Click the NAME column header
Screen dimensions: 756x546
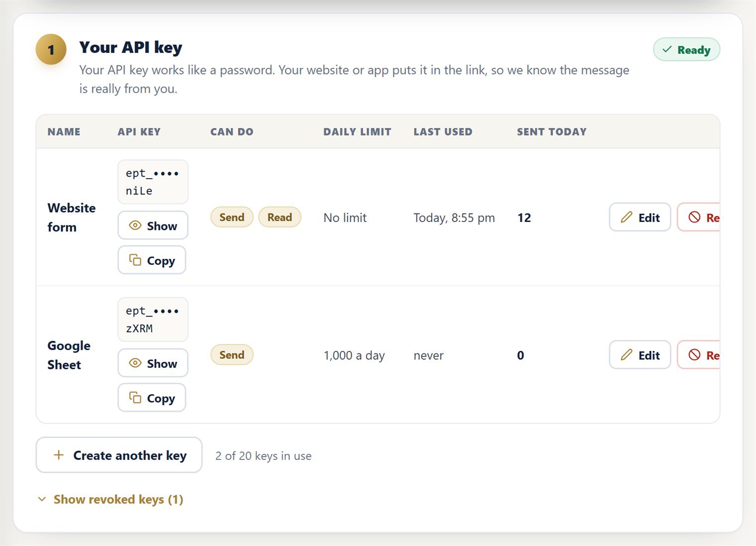(64, 132)
